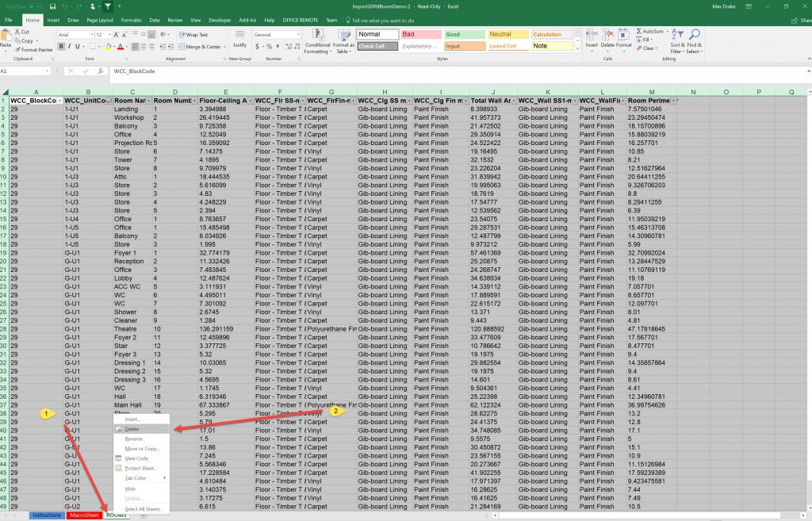Select the red MacroSheet sheet tab

[83, 515]
